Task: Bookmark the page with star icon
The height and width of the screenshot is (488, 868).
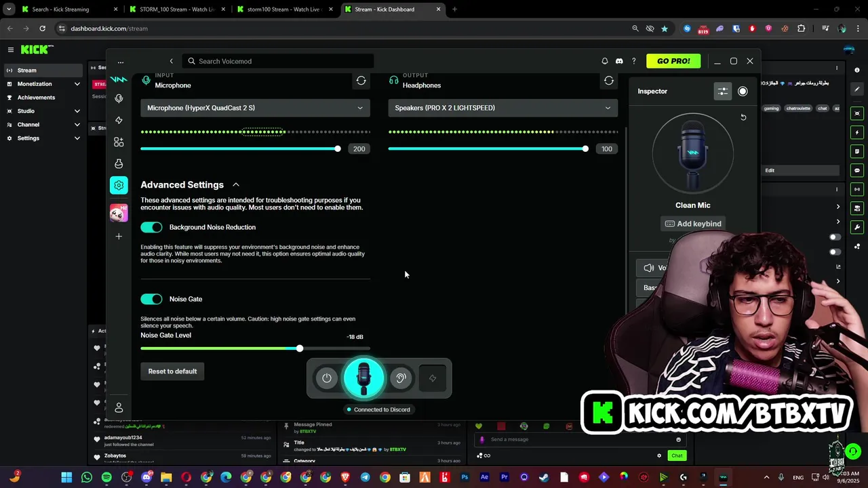Action: pos(665,28)
